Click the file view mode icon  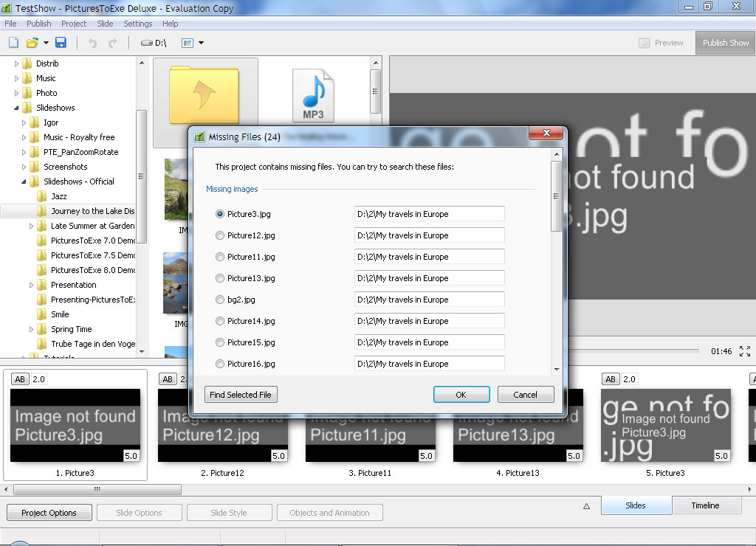tap(187, 43)
